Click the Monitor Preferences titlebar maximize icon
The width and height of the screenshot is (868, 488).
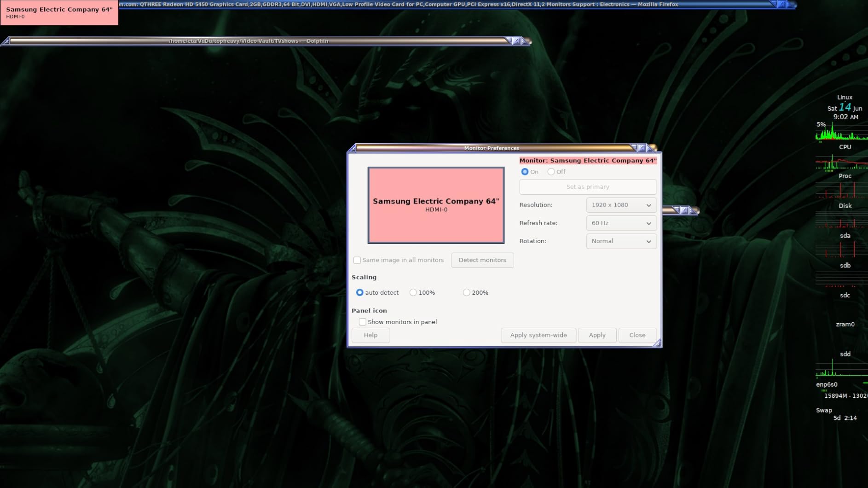642,148
